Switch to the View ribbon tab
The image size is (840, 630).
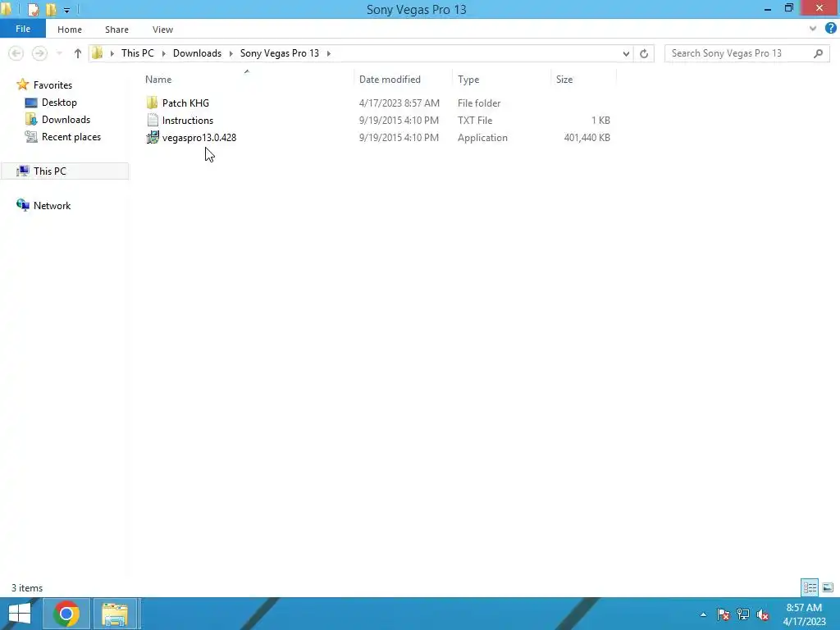162,30
